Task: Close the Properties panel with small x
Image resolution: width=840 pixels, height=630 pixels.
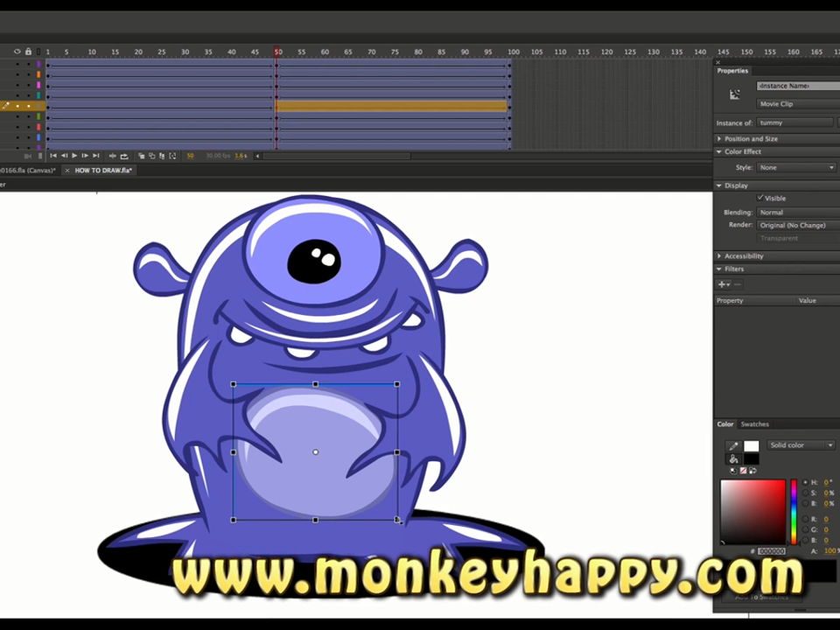Action: 718,63
